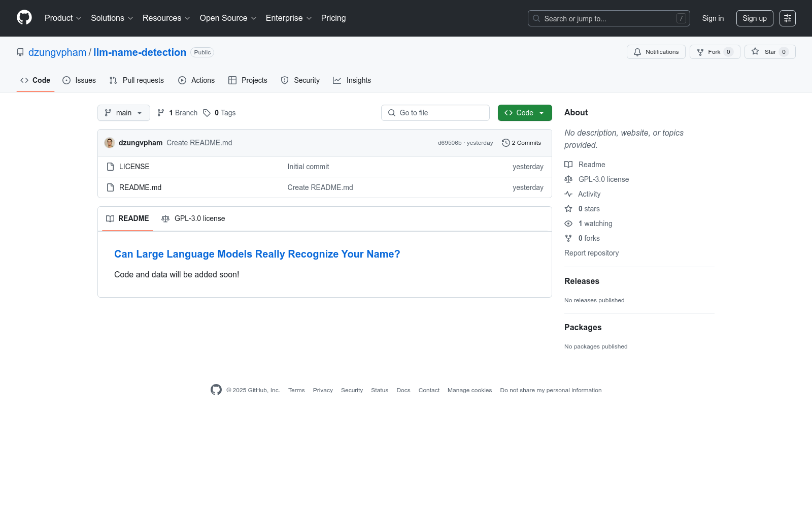Screen dimensions: 812x508
Task: Open the Contact footer link
Action: [x=429, y=390]
